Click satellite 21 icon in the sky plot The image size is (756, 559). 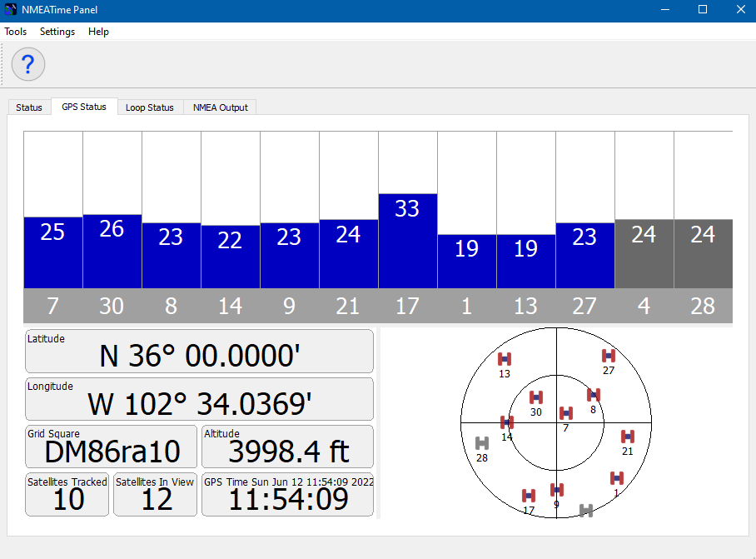[x=627, y=437]
